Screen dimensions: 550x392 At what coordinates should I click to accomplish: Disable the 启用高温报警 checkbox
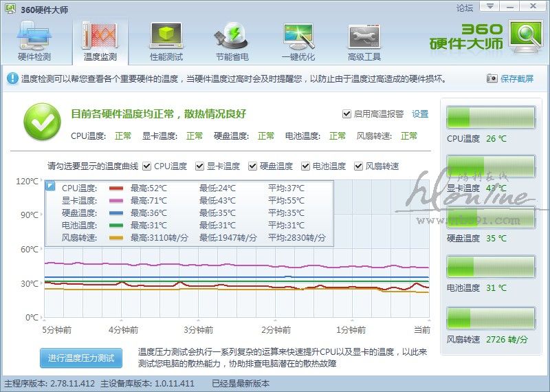(346, 114)
